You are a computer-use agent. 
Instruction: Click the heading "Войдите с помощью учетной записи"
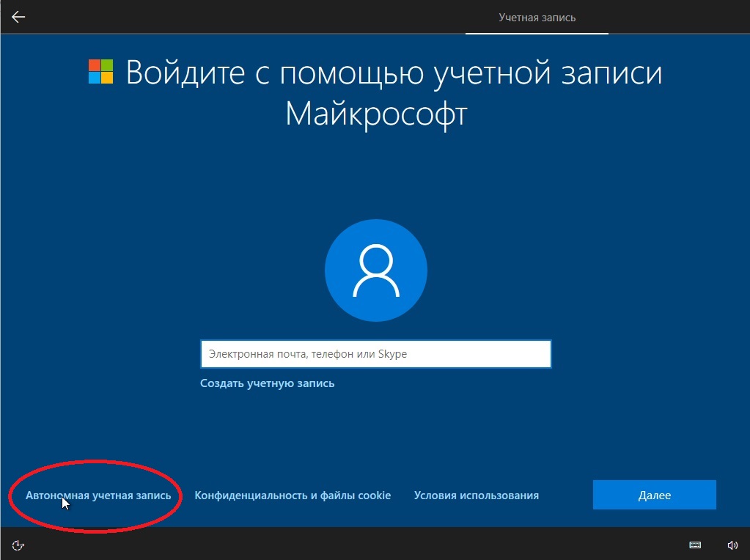click(x=394, y=74)
